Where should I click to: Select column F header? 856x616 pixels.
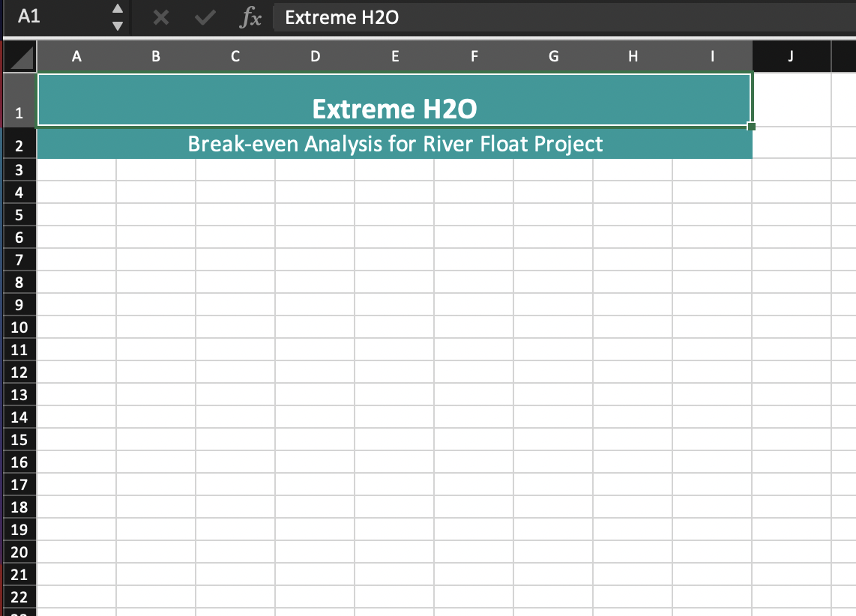coord(474,56)
